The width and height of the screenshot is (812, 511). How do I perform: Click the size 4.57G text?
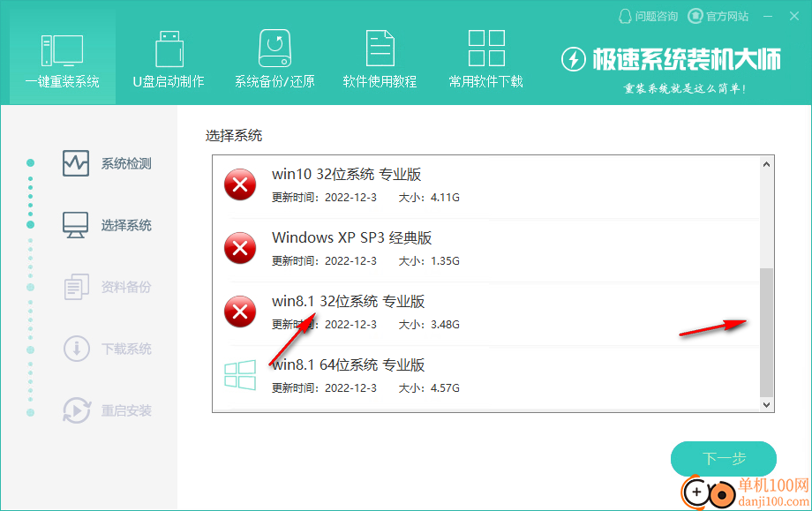(x=445, y=388)
